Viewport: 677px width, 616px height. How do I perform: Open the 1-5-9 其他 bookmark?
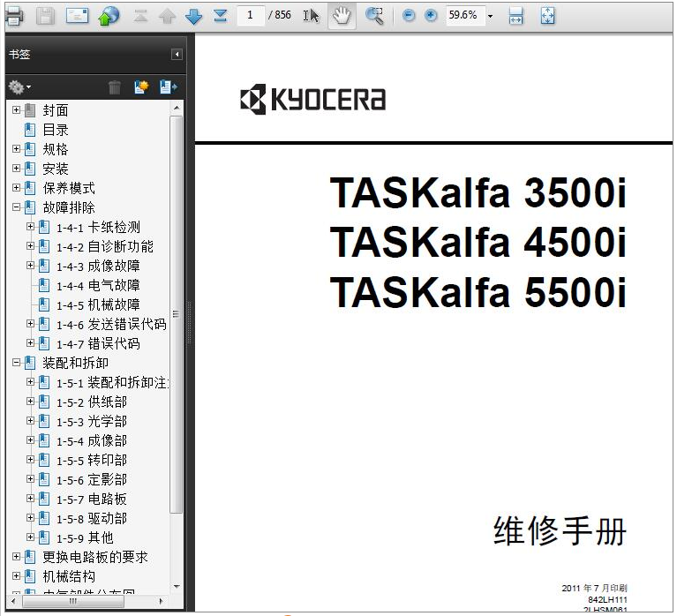(x=85, y=537)
